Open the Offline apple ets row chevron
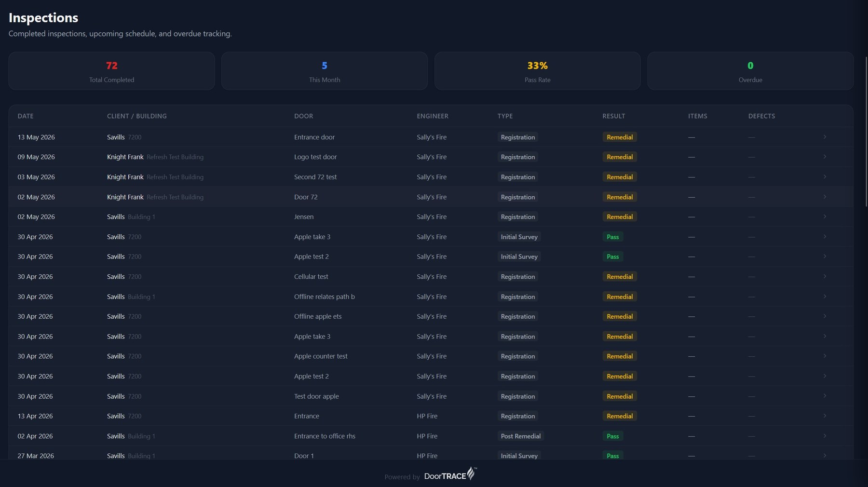868x487 pixels. click(x=825, y=316)
